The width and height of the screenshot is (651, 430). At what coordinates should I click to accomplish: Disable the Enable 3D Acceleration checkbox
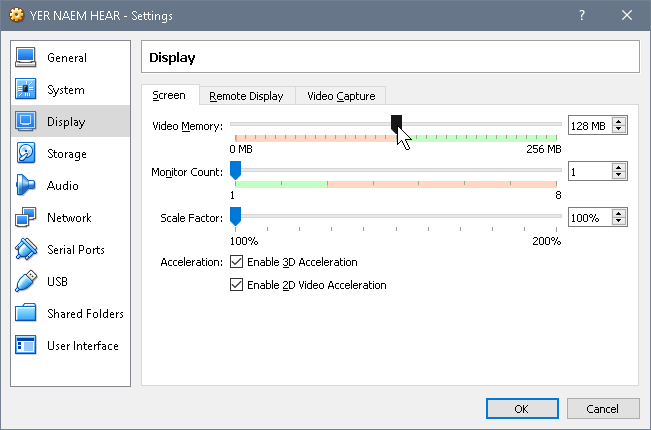(x=236, y=262)
